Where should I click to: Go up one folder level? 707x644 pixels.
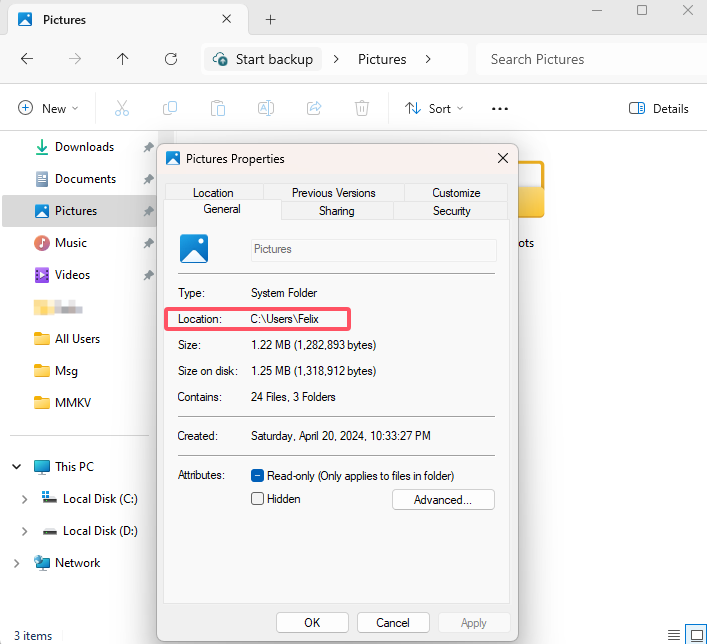pos(123,59)
